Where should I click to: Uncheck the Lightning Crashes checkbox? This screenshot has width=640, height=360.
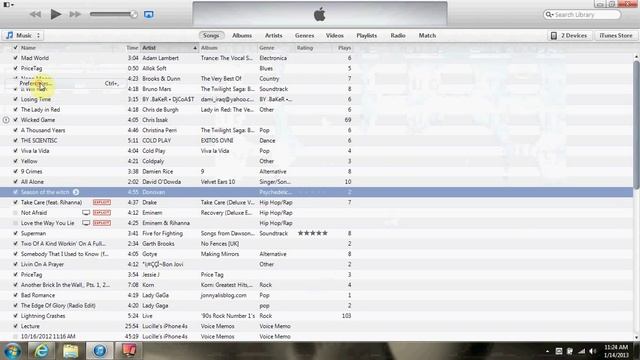click(16, 316)
